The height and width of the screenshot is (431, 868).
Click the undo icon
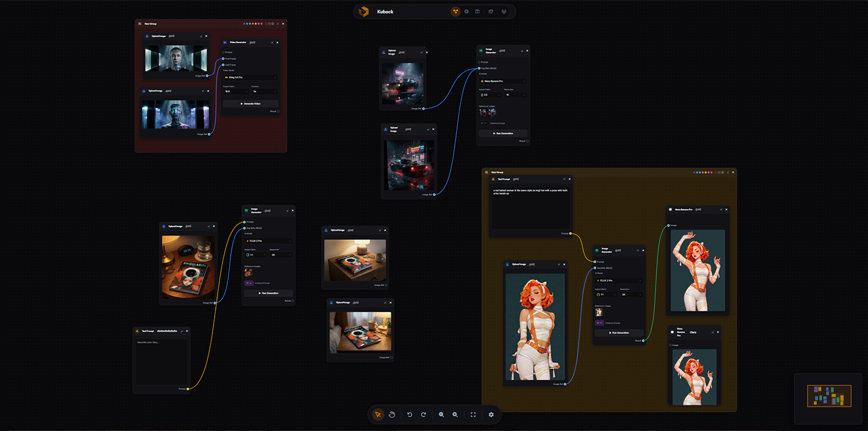[x=411, y=415]
